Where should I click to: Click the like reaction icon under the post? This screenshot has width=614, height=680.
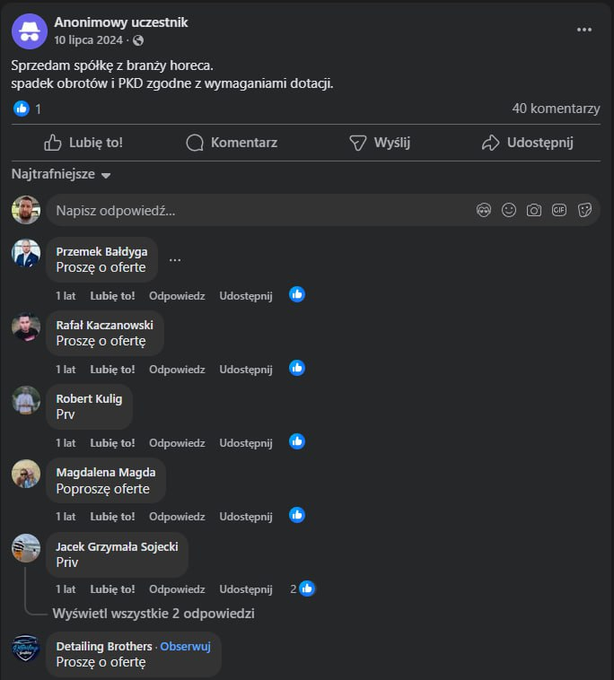click(x=21, y=108)
